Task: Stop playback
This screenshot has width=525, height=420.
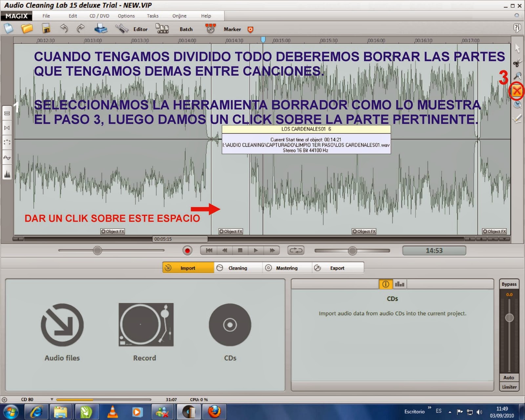Action: pos(240,251)
